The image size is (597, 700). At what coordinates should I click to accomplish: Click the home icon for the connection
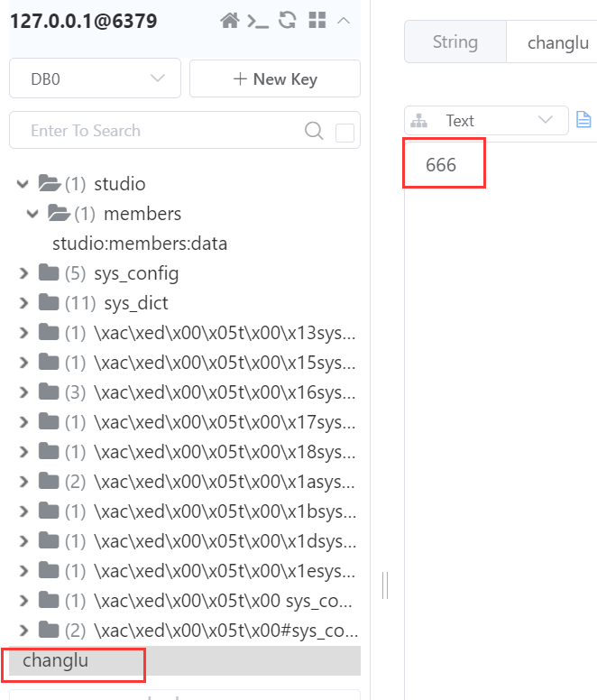[230, 21]
